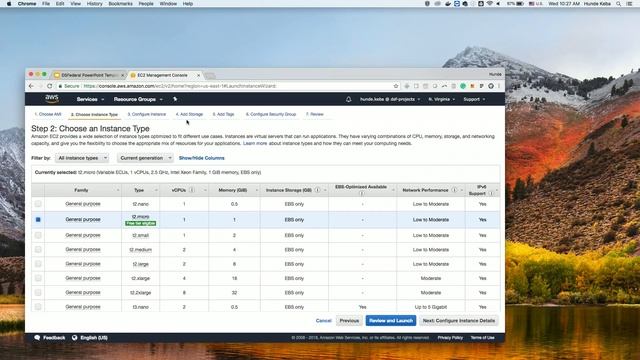Viewport: 640px width, 360px height.
Task: Open the macOS Wi-Fi status icon
Action: click(490, 4)
